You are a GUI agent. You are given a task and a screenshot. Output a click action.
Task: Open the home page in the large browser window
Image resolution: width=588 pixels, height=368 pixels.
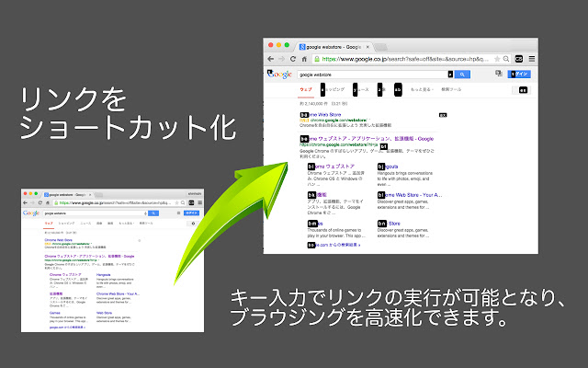pos(304,59)
